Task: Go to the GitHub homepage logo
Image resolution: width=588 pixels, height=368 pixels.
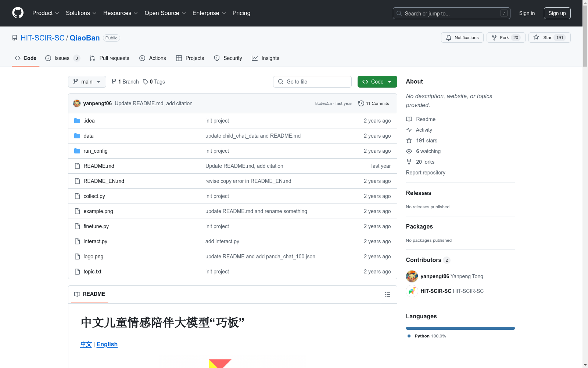Action: click(x=18, y=13)
